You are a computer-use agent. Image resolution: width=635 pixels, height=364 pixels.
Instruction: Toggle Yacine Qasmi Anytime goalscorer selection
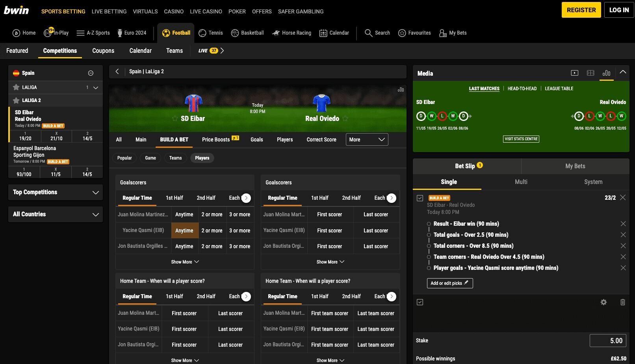(x=184, y=230)
